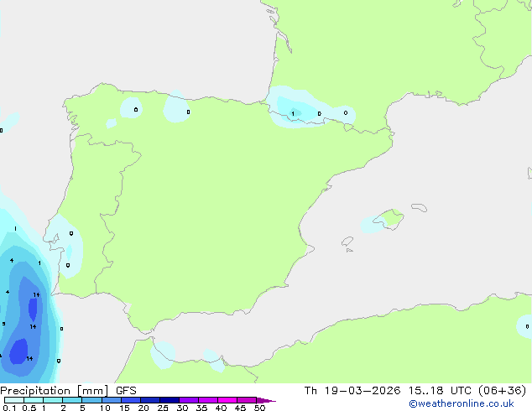Click the "15" legend scale label
532x411 pixels.
point(124,408)
